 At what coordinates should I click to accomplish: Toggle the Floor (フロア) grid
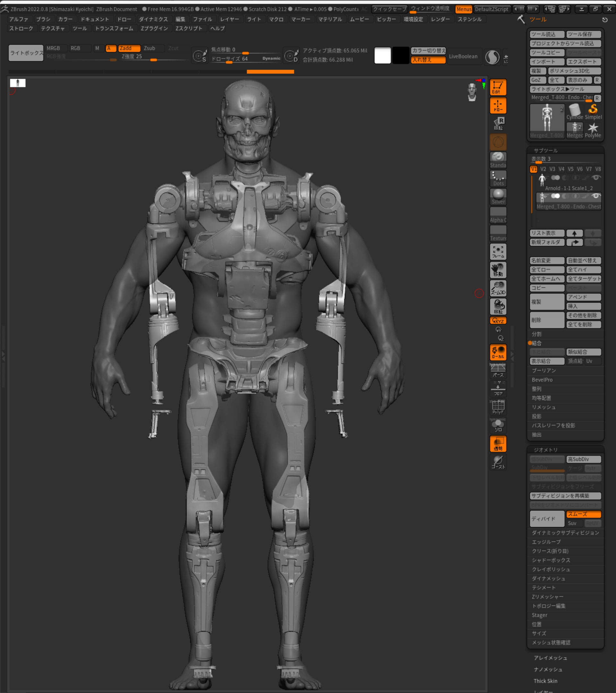pyautogui.click(x=498, y=389)
